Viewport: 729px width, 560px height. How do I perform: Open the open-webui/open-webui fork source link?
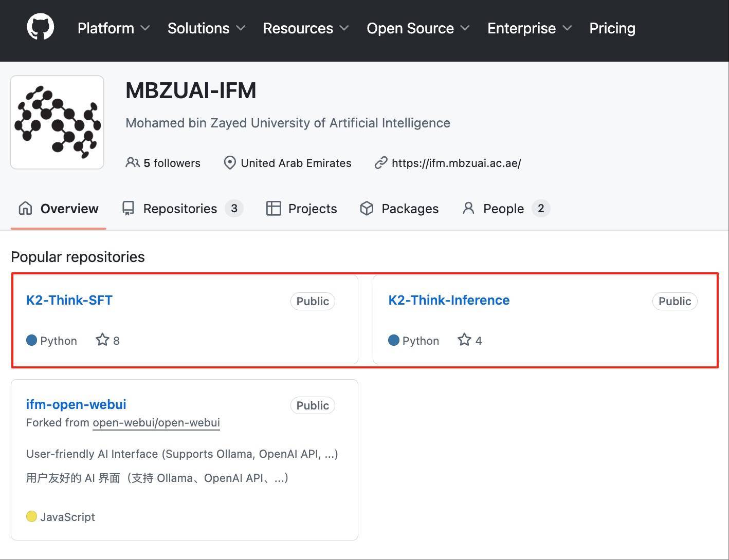coord(156,423)
